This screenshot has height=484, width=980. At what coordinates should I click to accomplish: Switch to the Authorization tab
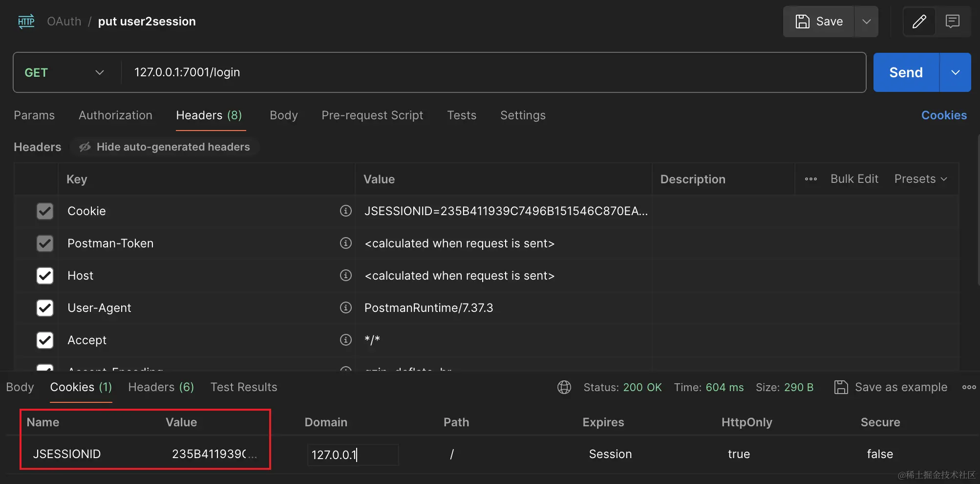[x=115, y=115]
